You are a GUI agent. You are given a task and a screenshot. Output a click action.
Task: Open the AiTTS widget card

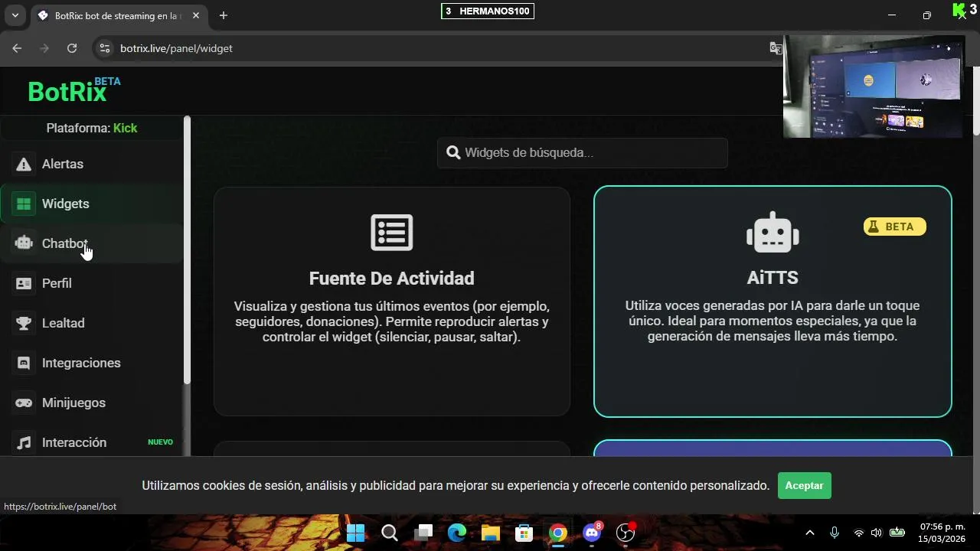(773, 302)
